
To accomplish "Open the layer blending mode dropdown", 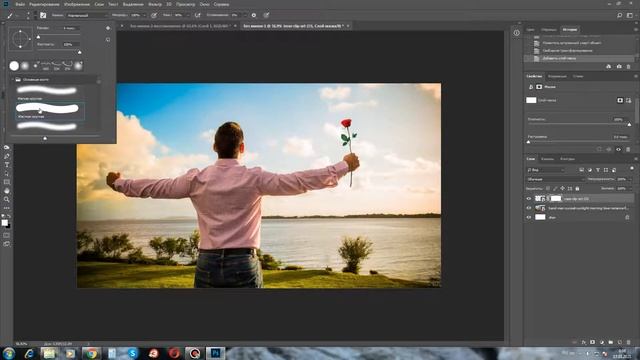I will click(x=555, y=179).
